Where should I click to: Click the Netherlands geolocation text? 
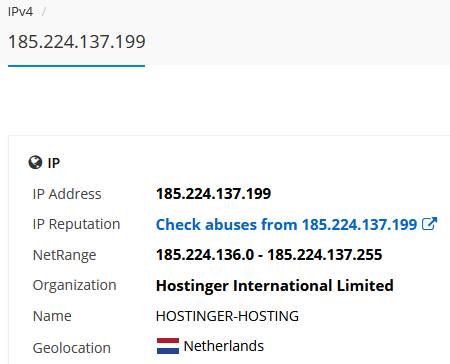click(224, 346)
